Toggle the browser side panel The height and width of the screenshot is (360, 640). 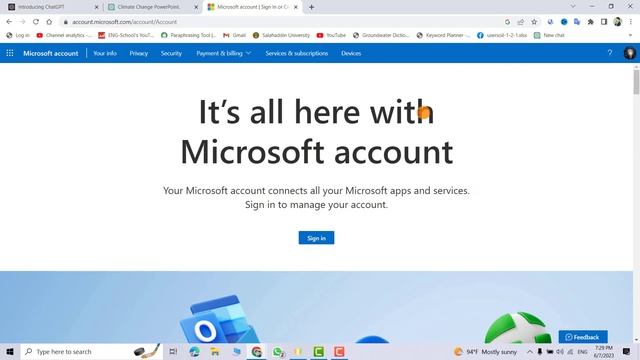click(x=604, y=22)
